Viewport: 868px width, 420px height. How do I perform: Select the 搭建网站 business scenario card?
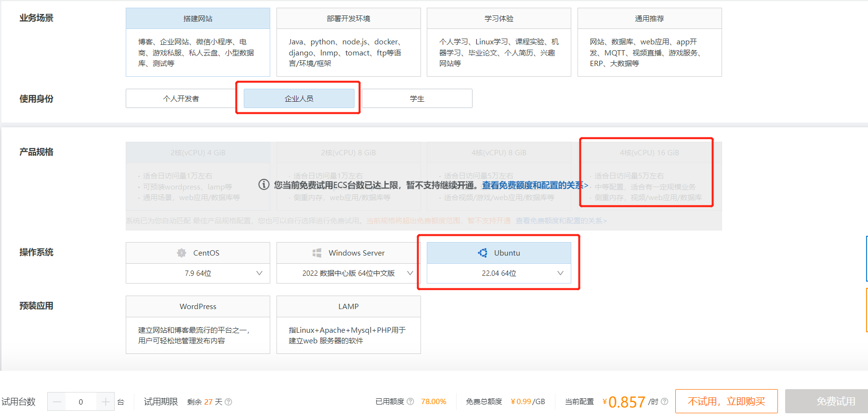tap(198, 42)
